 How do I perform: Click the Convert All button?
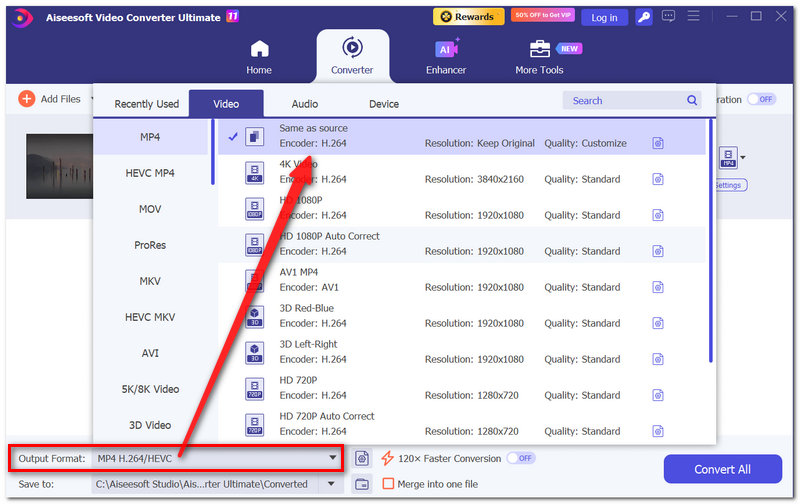point(722,469)
